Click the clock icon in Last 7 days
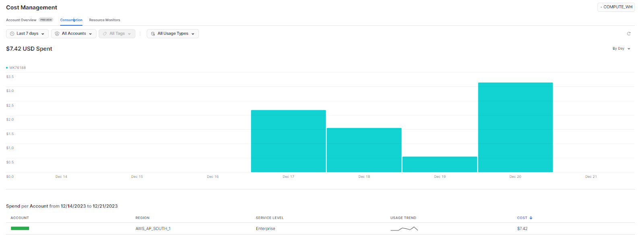The width and height of the screenshot is (644, 241). coord(12,34)
